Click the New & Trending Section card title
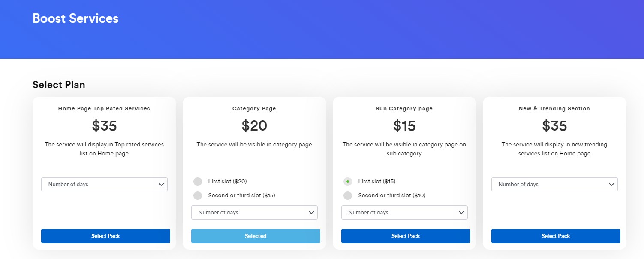The image size is (644, 259). pos(554,109)
